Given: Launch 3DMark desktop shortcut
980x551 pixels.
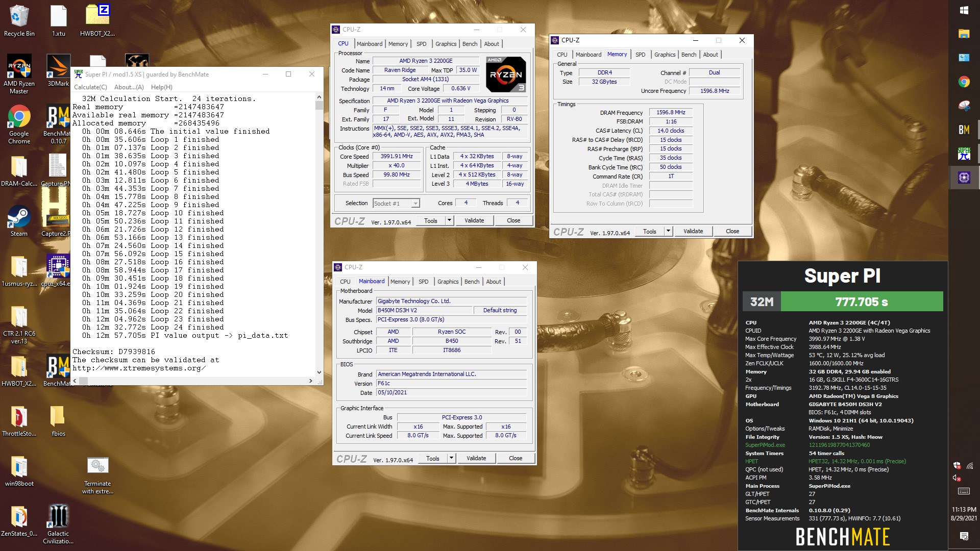Looking at the screenshot, I should pyautogui.click(x=59, y=70).
